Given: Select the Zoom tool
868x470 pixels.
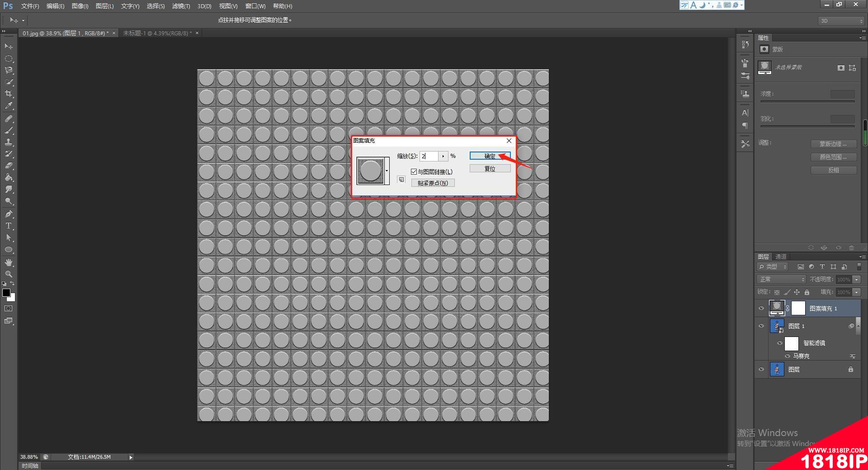Looking at the screenshot, I should point(9,274).
